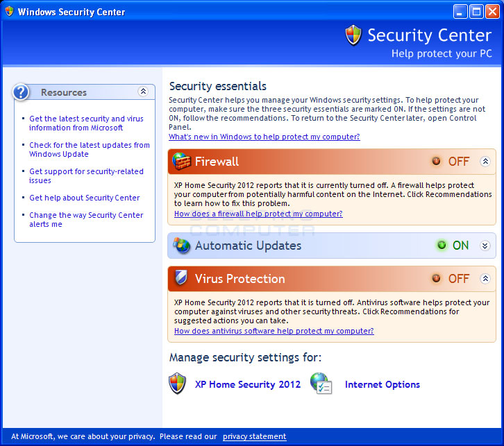Screen dimensions: 504x446
Task: Open XP Home Security 2012 settings link
Action: pyautogui.click(x=248, y=384)
